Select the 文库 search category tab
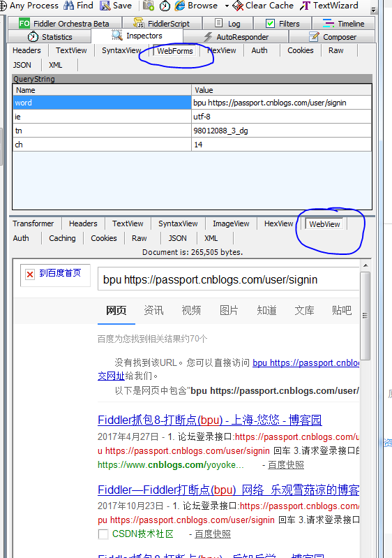392x558 pixels. click(x=304, y=310)
